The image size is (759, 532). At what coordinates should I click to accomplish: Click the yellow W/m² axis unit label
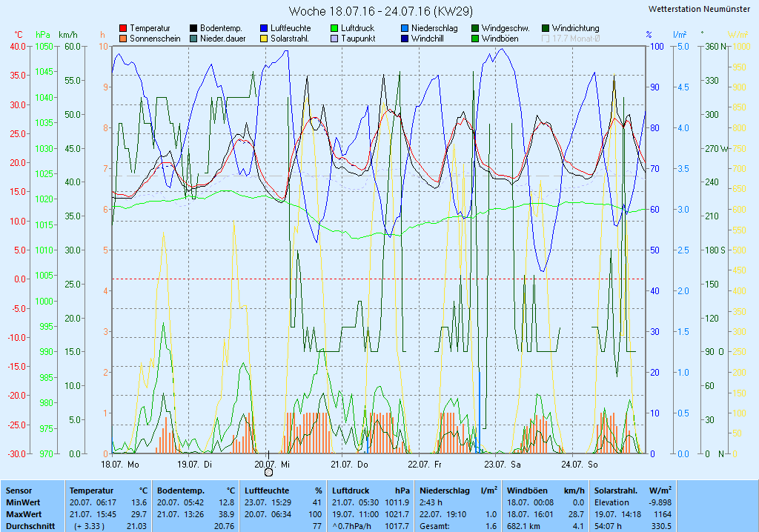click(x=738, y=35)
